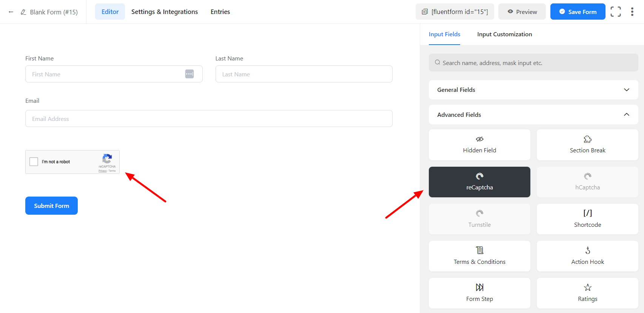Viewport: 644px width, 313px height.
Task: Focus the Email Address input field
Action: 209,119
